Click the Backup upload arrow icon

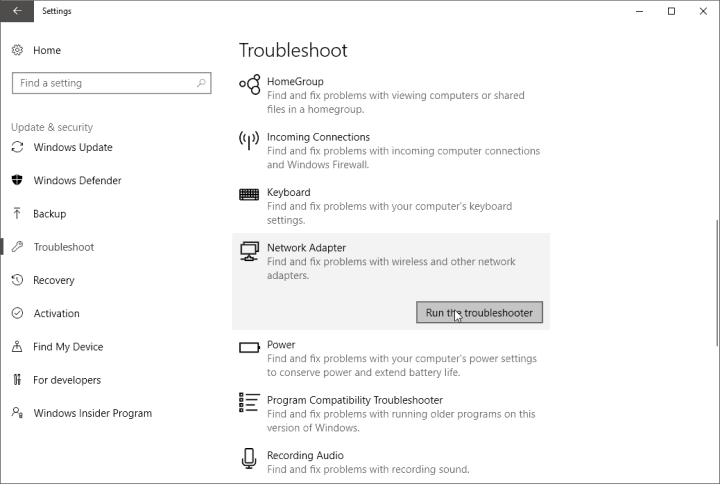tap(17, 214)
